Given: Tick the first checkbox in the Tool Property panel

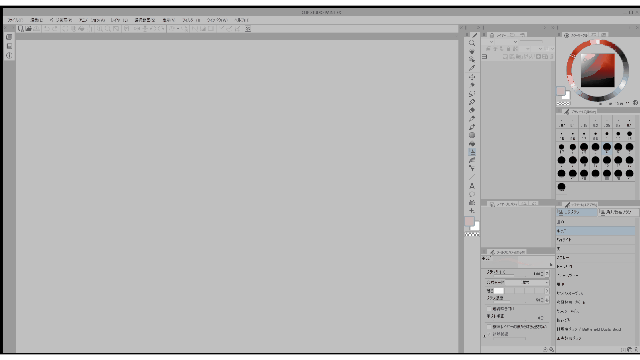Looking at the screenshot, I should tap(489, 309).
